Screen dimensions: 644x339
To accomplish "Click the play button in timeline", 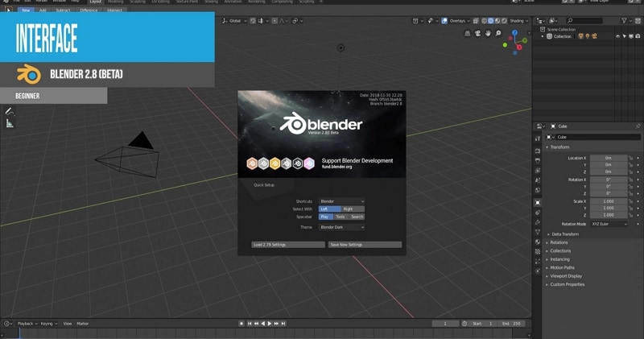I will point(270,324).
